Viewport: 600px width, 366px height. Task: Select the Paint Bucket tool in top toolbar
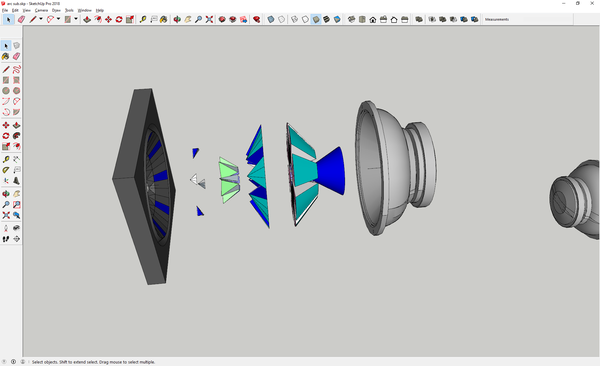point(163,19)
